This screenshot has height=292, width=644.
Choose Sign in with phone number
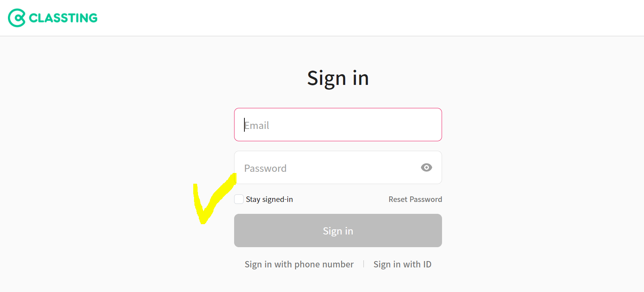[x=299, y=264]
